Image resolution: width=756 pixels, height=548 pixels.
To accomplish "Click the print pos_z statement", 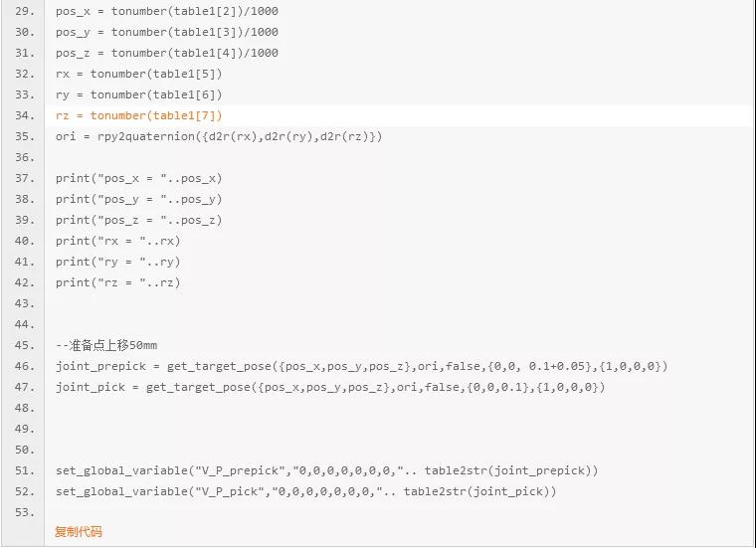I will [139, 220].
